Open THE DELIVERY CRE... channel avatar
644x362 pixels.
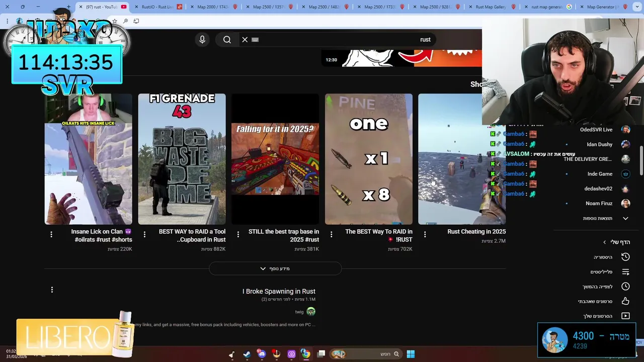(x=625, y=159)
